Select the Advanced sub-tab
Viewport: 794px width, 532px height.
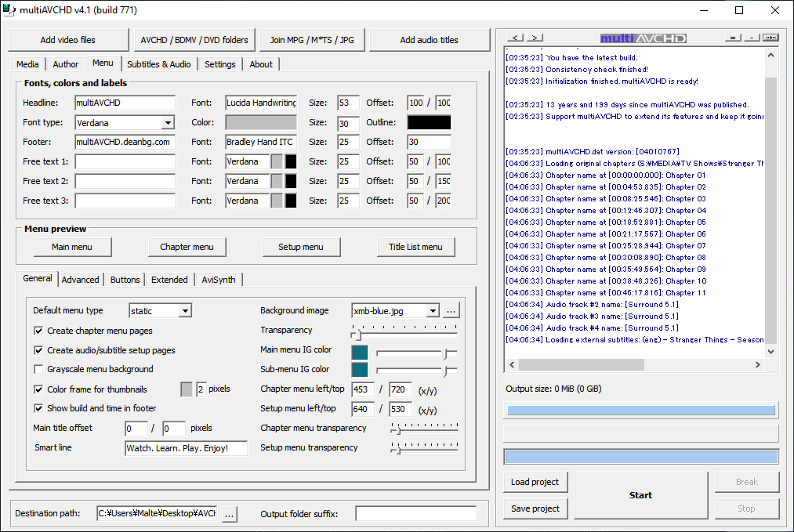pyautogui.click(x=81, y=280)
